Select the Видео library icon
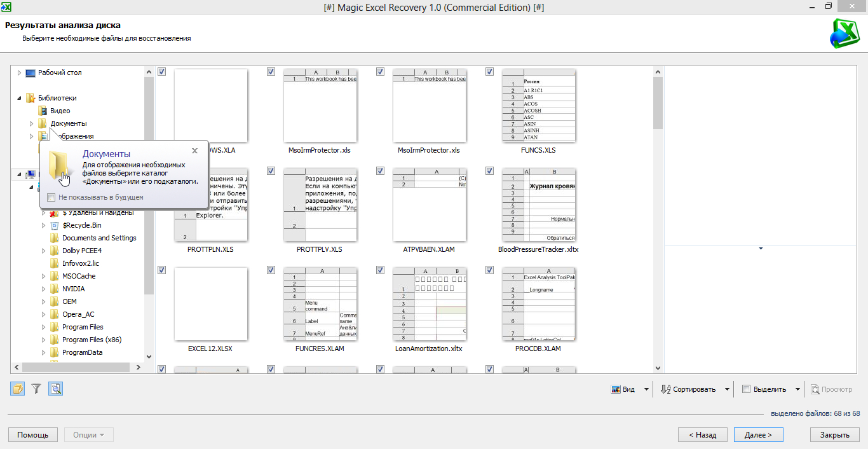 coord(43,111)
